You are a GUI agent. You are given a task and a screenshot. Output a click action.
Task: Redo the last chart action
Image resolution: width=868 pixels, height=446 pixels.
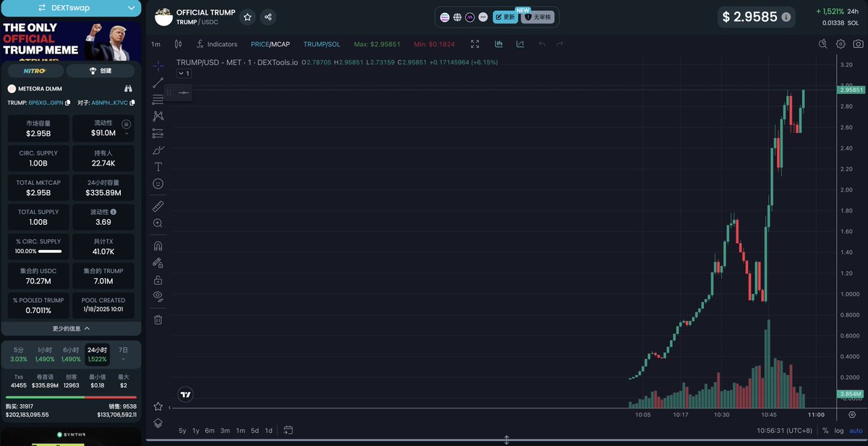[x=559, y=44]
